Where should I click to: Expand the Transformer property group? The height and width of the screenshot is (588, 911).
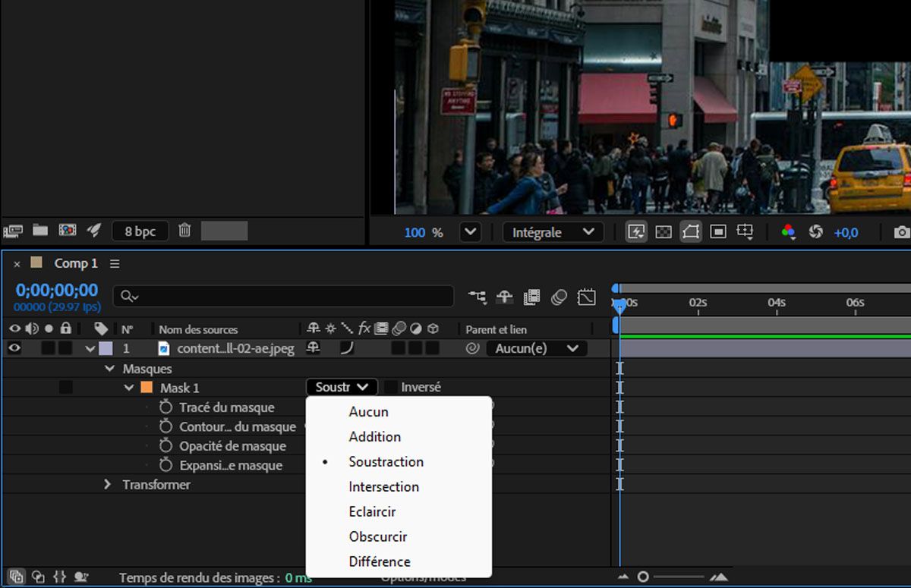pyautogui.click(x=108, y=484)
